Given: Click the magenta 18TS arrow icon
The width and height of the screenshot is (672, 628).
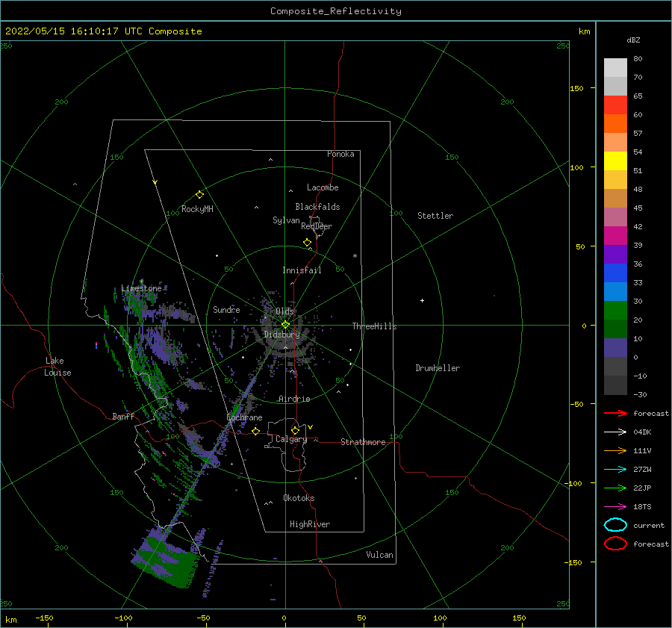Looking at the screenshot, I should click(615, 507).
